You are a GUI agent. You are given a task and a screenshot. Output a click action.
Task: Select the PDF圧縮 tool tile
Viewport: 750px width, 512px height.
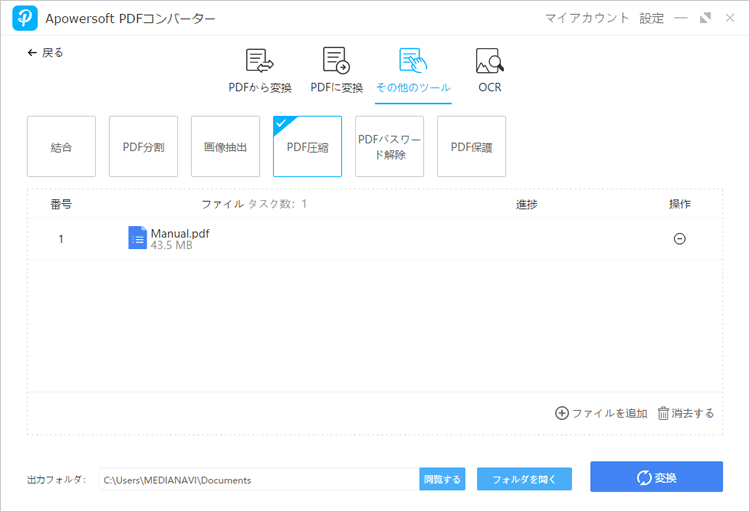308,146
